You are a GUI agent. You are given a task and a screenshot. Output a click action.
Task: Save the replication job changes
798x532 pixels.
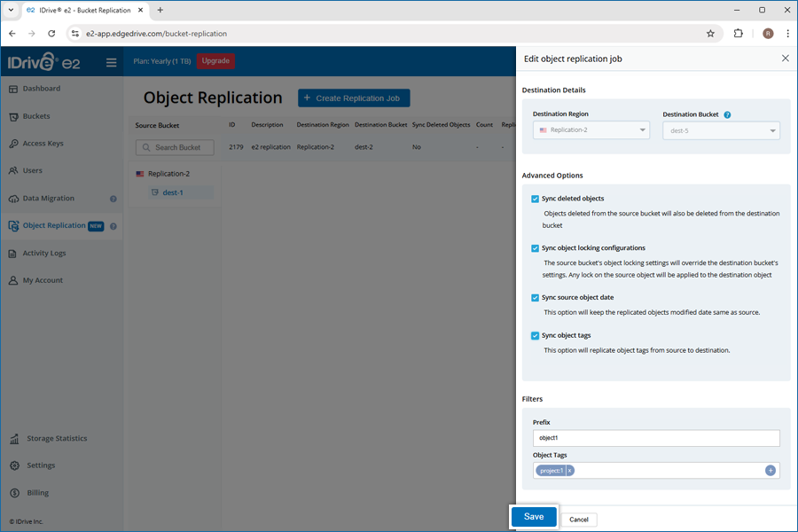[x=534, y=517]
